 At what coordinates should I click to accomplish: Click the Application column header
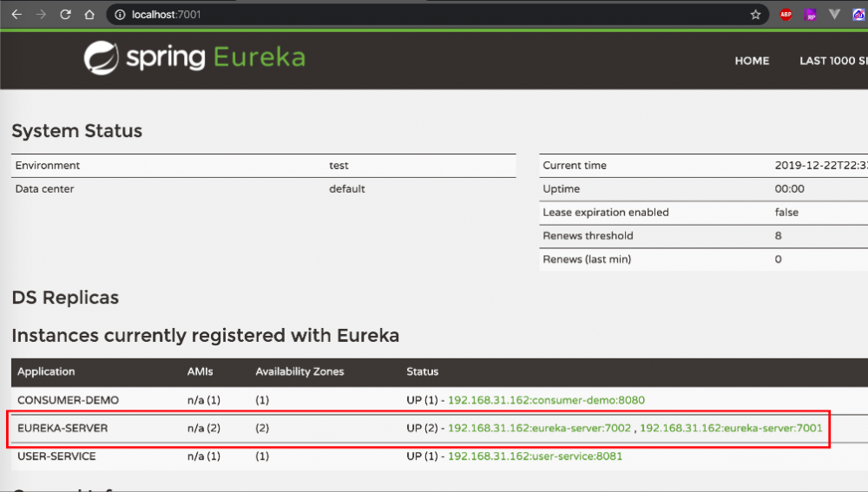point(46,372)
